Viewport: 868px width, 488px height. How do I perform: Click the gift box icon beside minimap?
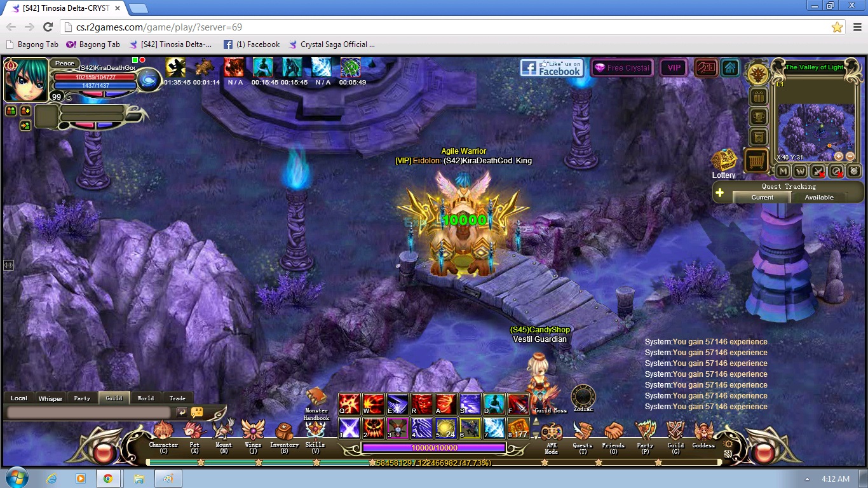click(759, 97)
